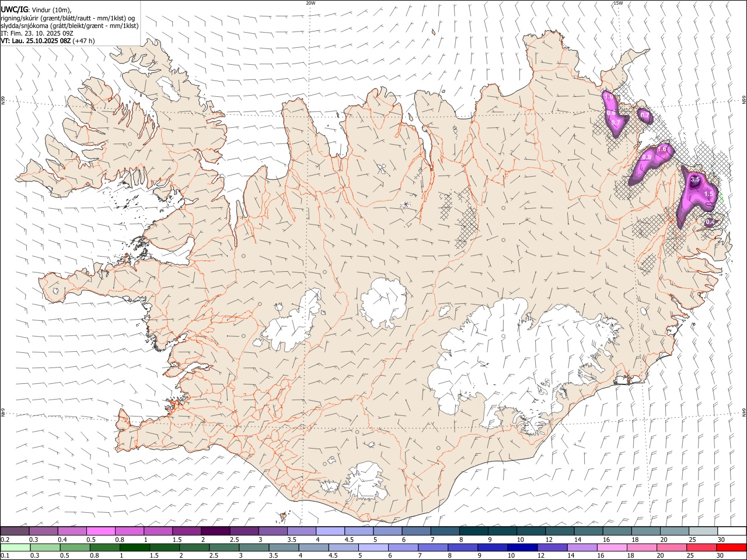The width and height of the screenshot is (747, 560).
Task: Click the darkest purple 2–2.5 snow legend swatch
Action: [x=215, y=531]
